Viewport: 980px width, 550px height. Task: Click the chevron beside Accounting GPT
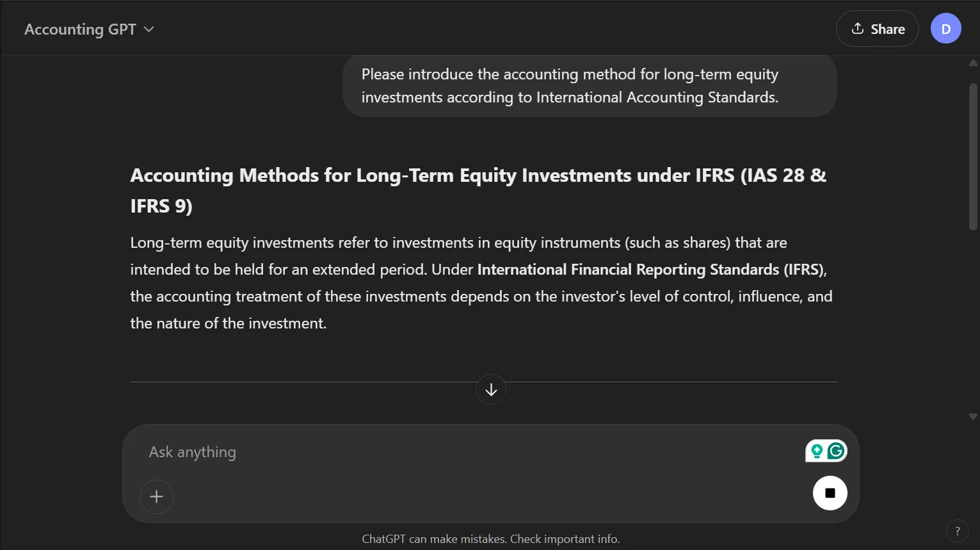point(149,29)
